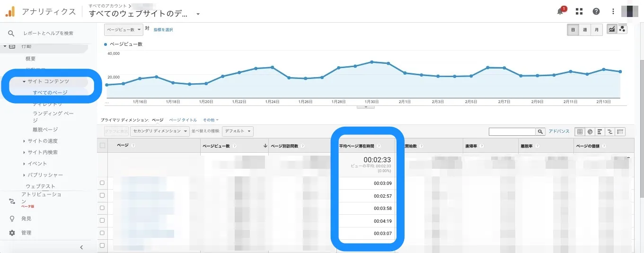Click the アドバンス filter link
Screen dimensions: 644x253
coord(559,131)
